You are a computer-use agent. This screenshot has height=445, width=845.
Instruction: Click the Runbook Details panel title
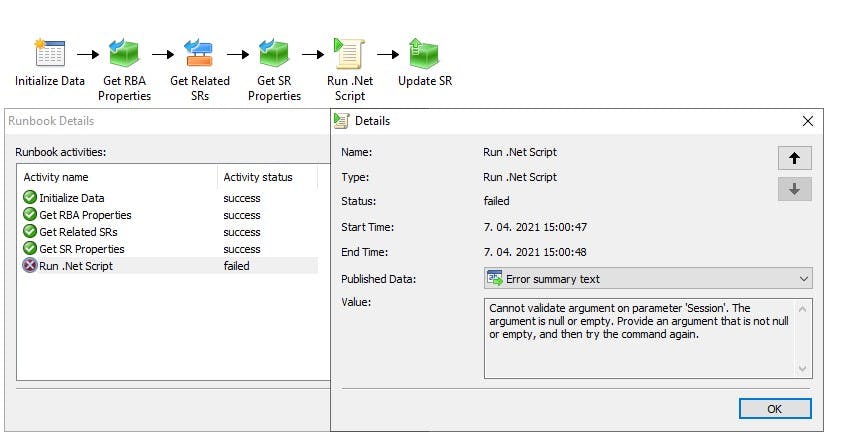point(51,121)
